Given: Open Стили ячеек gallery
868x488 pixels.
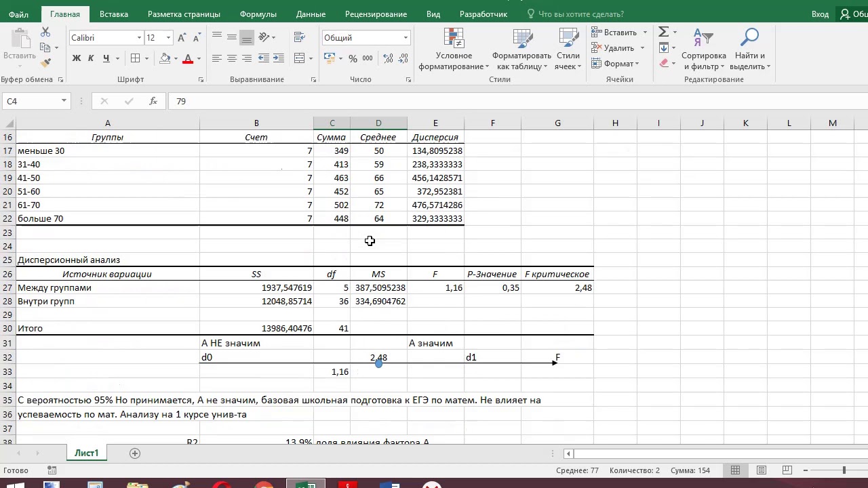Looking at the screenshot, I should 568,49.
